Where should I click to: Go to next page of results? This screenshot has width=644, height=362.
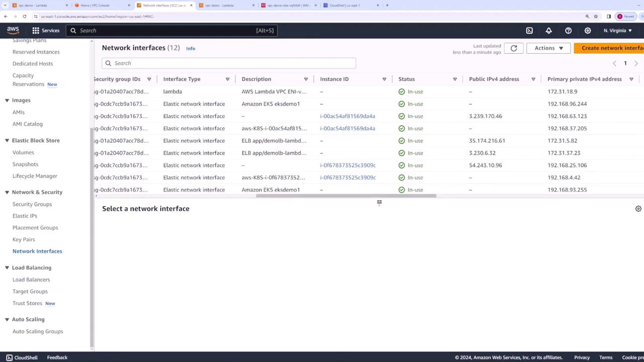(636, 63)
